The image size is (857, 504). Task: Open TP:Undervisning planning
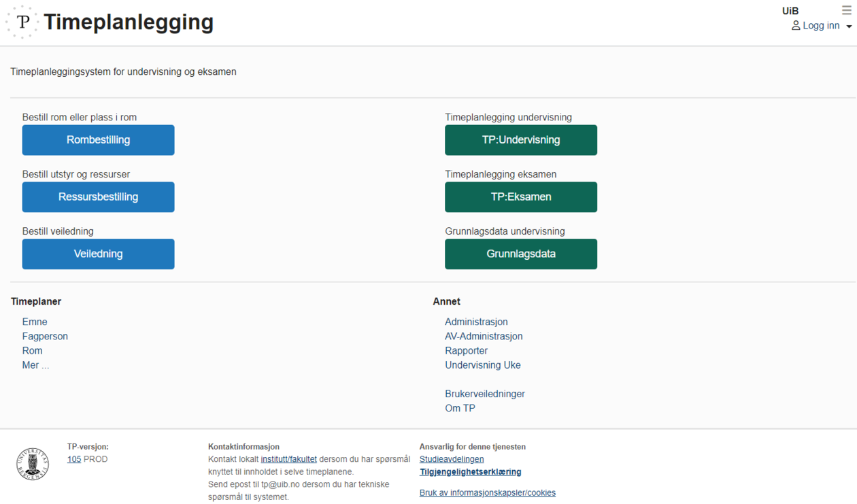click(520, 140)
